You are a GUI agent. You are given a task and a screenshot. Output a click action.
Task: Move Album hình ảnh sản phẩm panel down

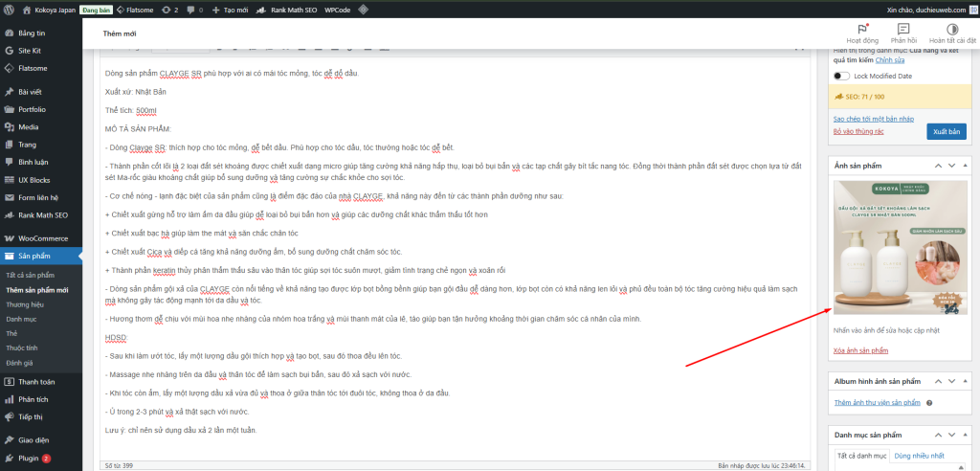click(x=948, y=382)
